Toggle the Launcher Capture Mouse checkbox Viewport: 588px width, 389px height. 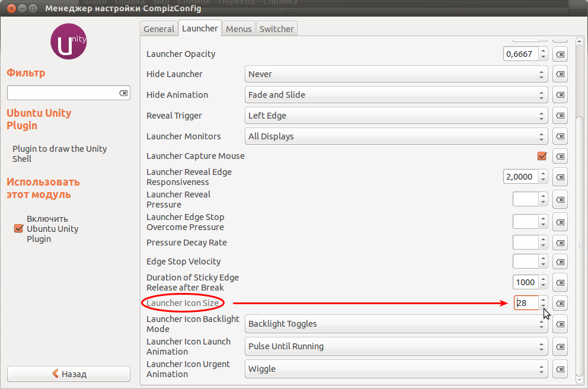coord(542,156)
